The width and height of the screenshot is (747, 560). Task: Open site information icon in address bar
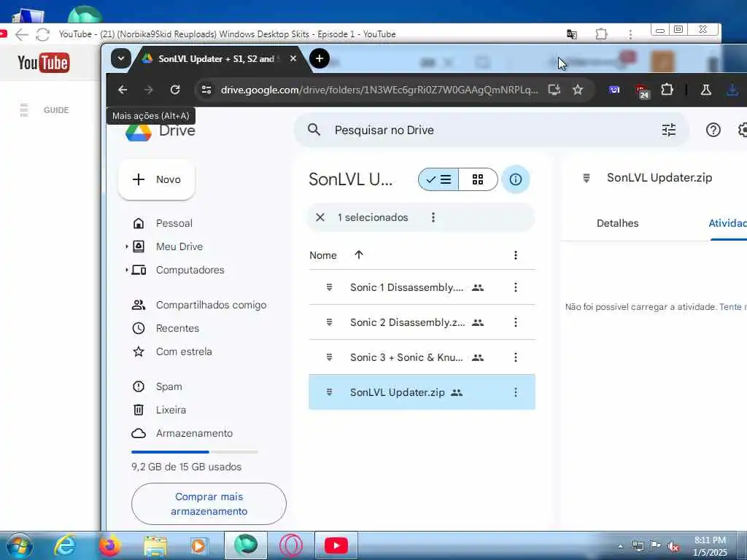pos(206,90)
